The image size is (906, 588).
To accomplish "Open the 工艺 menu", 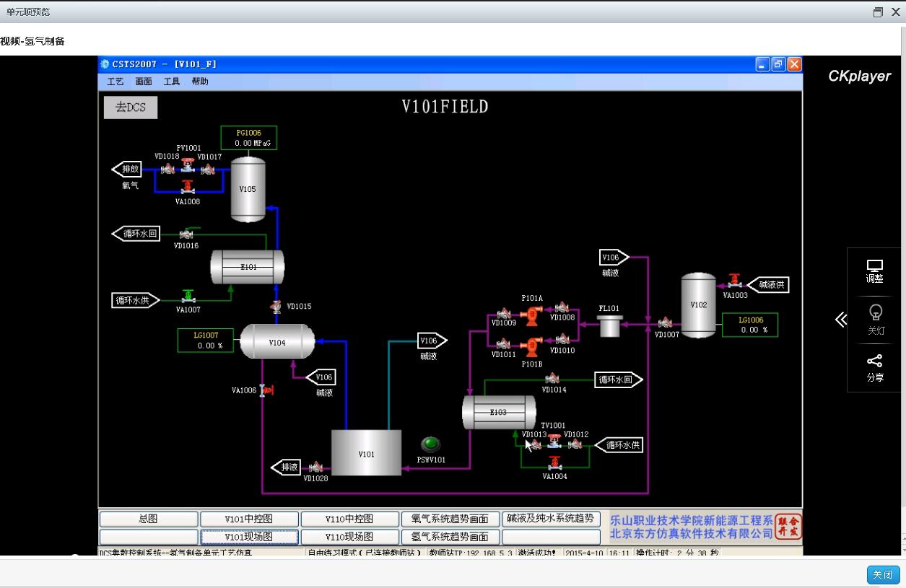I will pos(116,82).
